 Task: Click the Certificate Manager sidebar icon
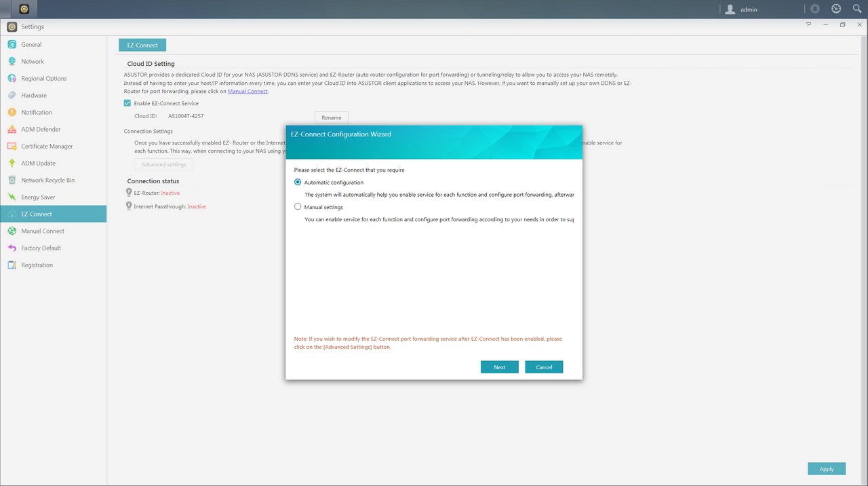pyautogui.click(x=12, y=146)
